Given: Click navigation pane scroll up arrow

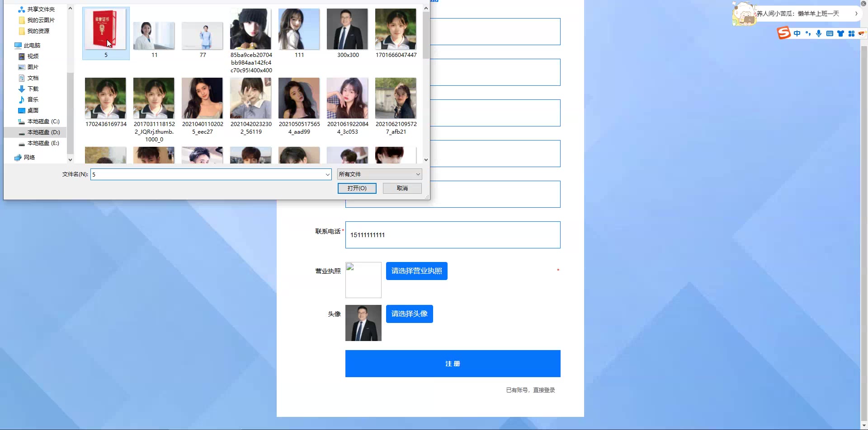Looking at the screenshot, I should point(70,8).
